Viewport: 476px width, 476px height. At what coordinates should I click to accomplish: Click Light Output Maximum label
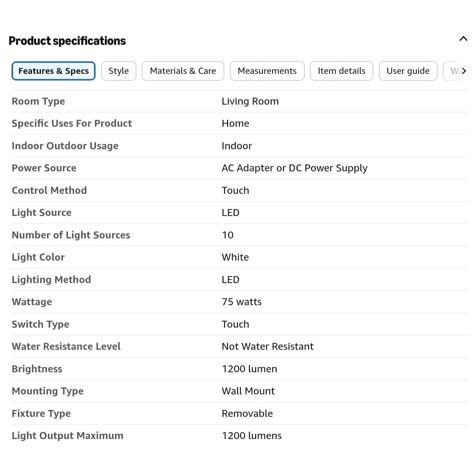click(x=67, y=436)
